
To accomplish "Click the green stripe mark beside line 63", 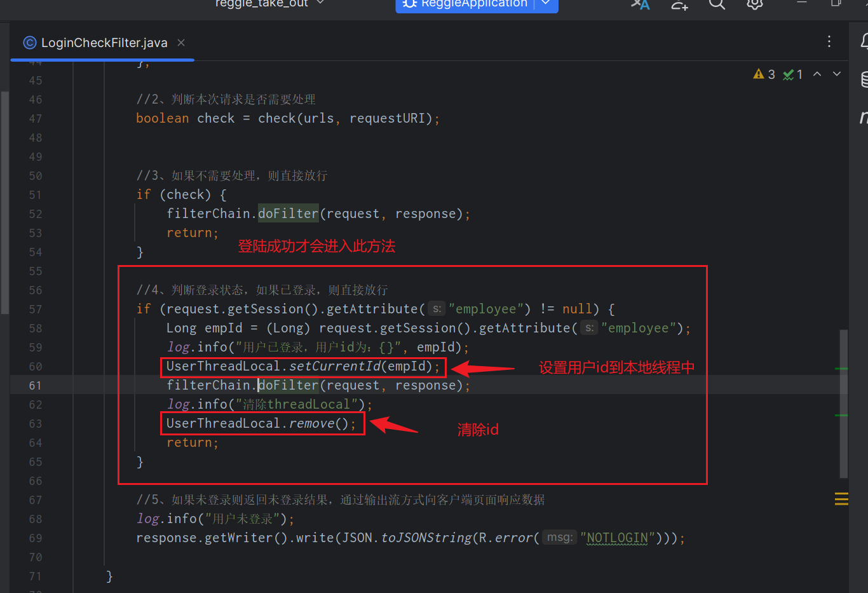I will tap(841, 415).
